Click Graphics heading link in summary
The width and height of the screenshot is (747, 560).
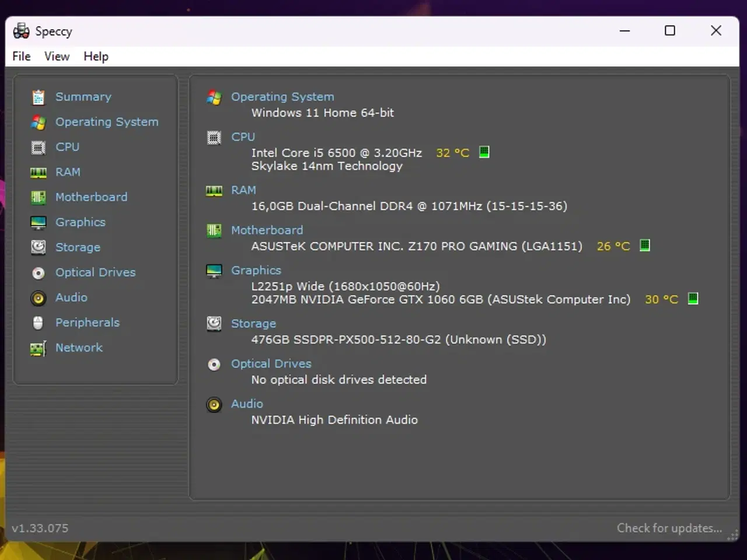[256, 270]
